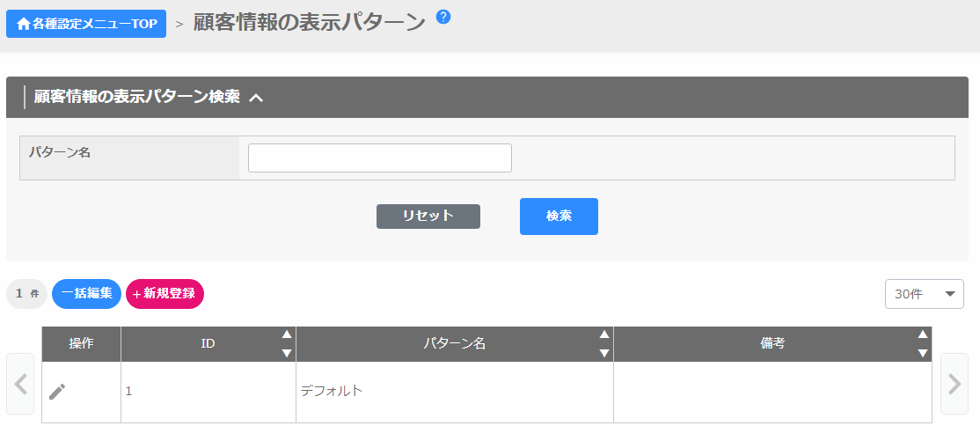Click the +新規登録 button
Image resolution: width=980 pixels, height=448 pixels.
pyautogui.click(x=165, y=294)
